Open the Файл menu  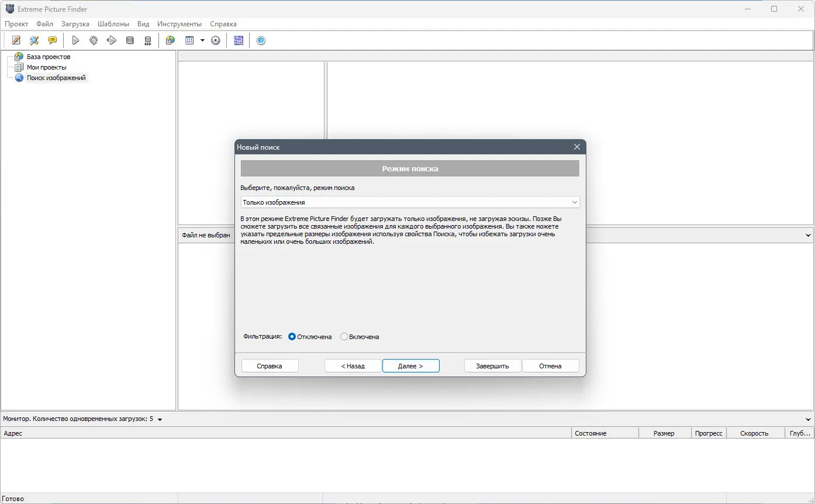click(x=44, y=24)
